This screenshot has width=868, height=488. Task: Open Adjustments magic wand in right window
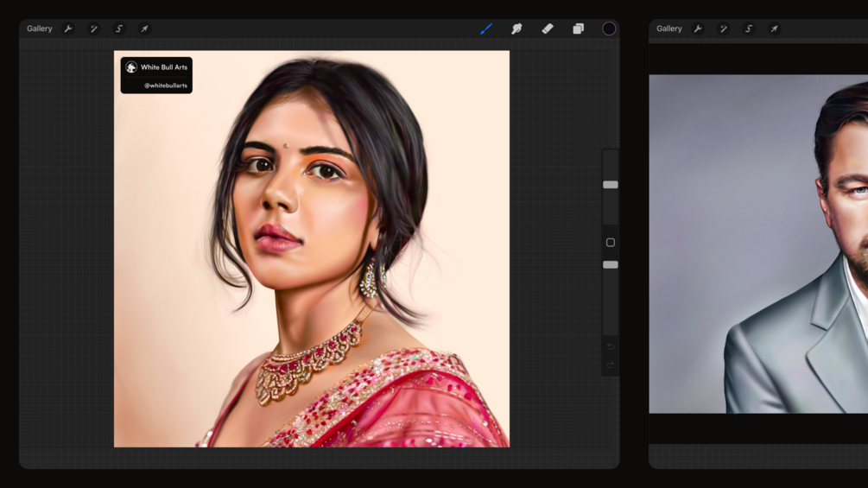[x=724, y=29]
